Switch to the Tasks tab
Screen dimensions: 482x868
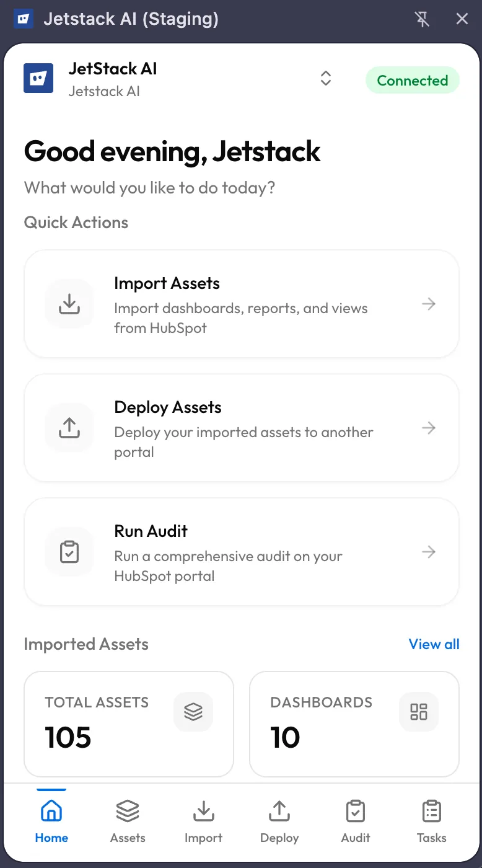pos(432,821)
